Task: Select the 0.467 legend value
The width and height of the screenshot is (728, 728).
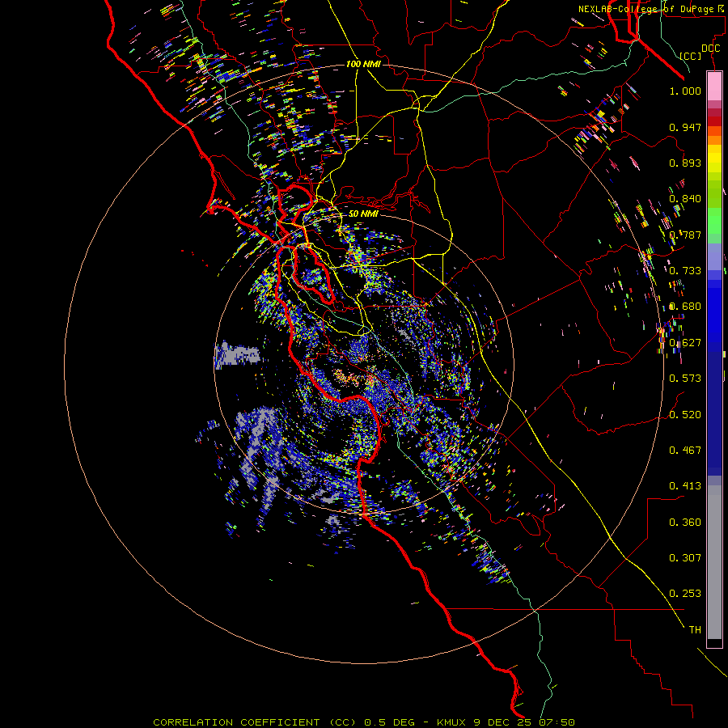Action: click(x=685, y=451)
